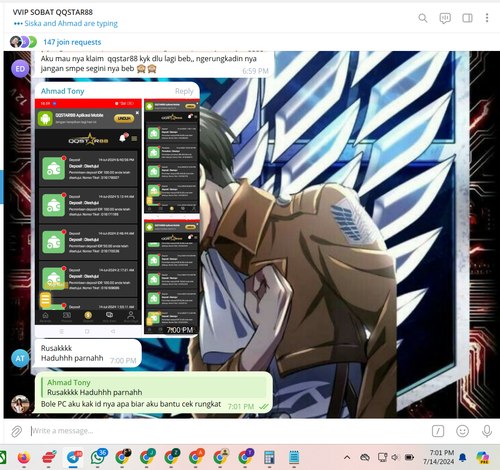Open the notifications bell in taskbar

pos(463,457)
